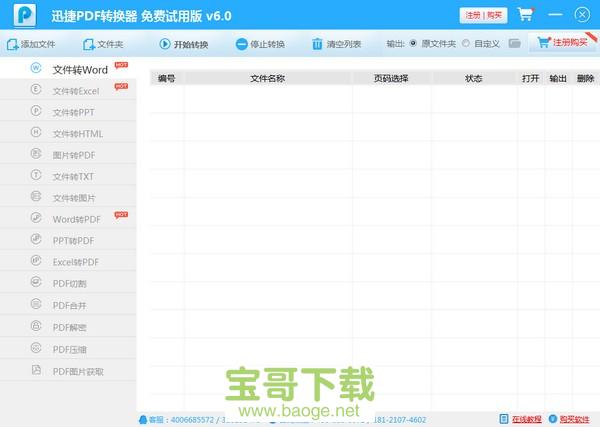
Task: Click the PDF压缩 label
Action: tap(70, 349)
